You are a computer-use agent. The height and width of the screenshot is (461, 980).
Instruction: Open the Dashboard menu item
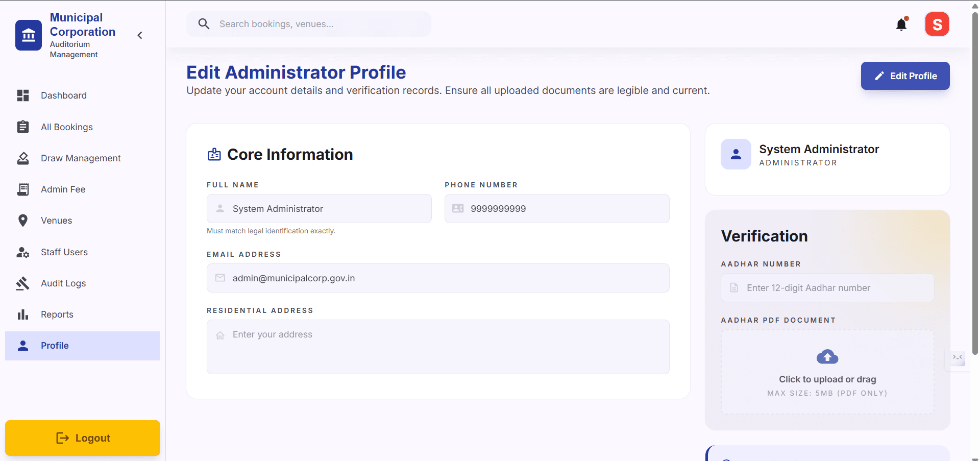[83, 95]
